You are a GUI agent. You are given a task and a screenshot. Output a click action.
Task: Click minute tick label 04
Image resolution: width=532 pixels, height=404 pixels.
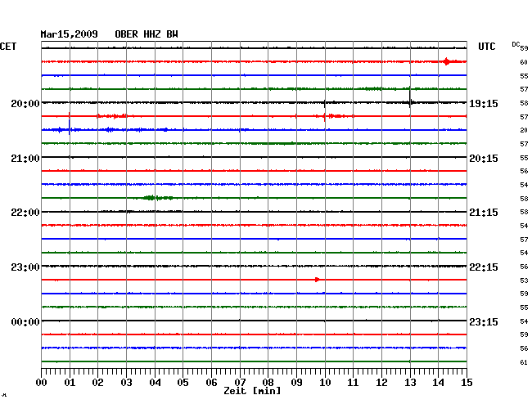(x=155, y=383)
